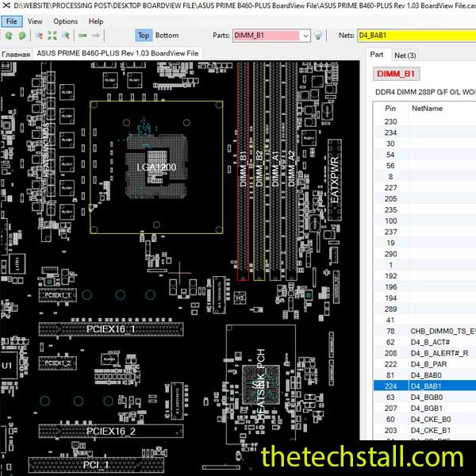Open the File menu

point(12,21)
